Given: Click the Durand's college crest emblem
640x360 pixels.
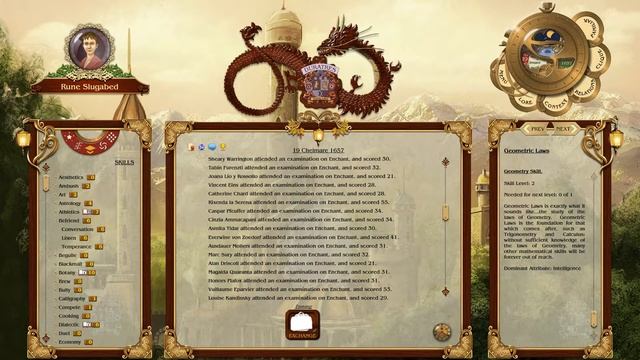Looking at the screenshot, I should (320, 85).
